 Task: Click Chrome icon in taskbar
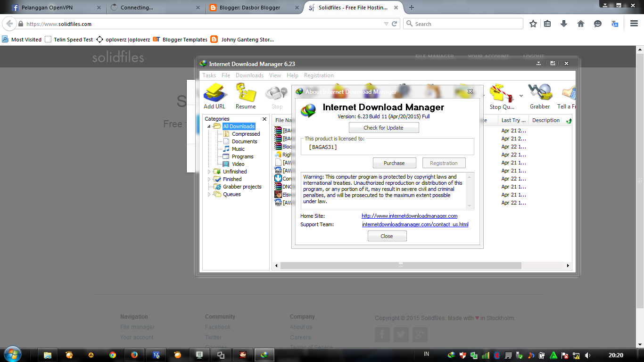click(x=112, y=355)
